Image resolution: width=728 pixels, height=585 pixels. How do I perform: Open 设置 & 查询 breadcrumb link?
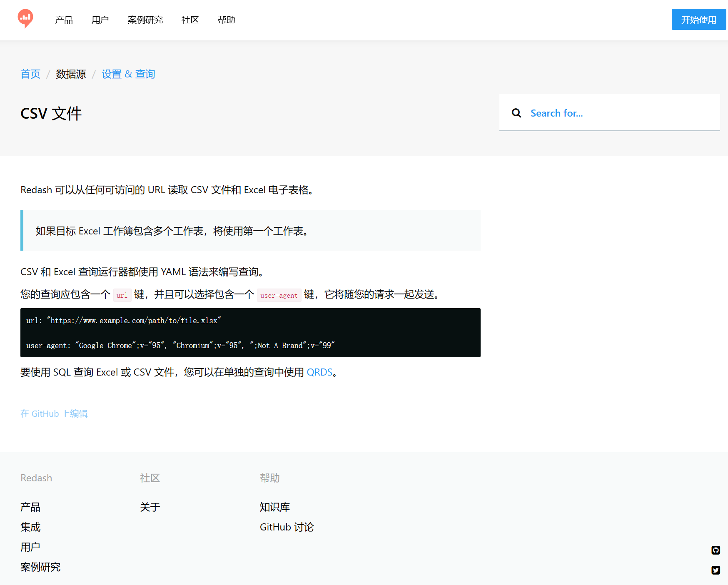128,74
